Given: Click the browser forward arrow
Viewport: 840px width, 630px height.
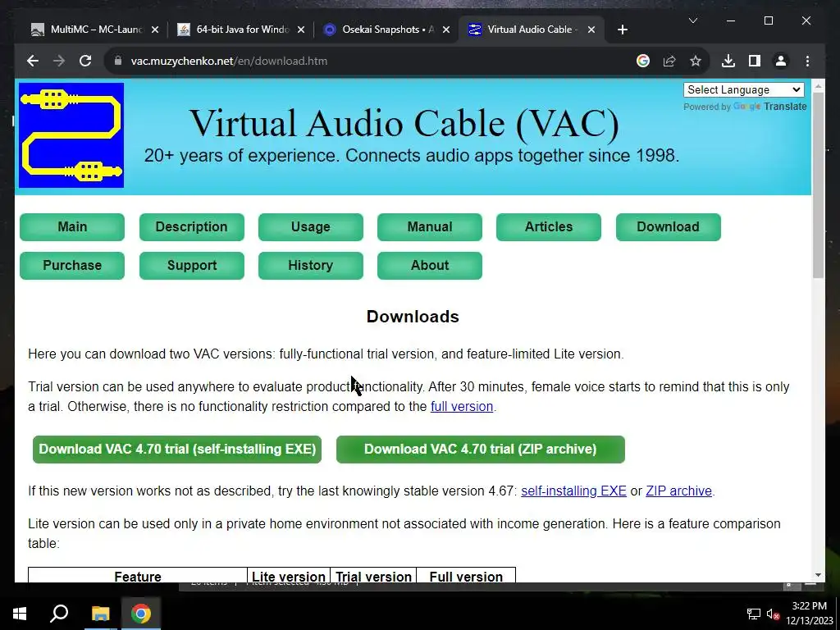Looking at the screenshot, I should pyautogui.click(x=59, y=61).
